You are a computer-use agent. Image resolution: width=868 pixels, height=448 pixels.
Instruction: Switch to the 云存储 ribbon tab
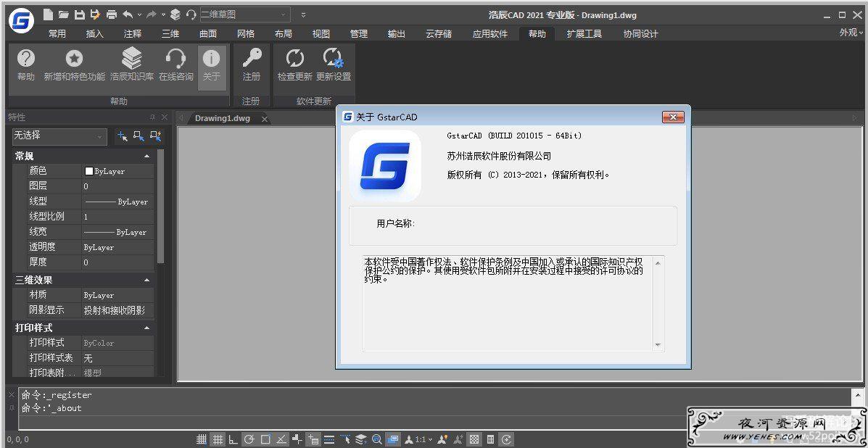[x=439, y=34]
